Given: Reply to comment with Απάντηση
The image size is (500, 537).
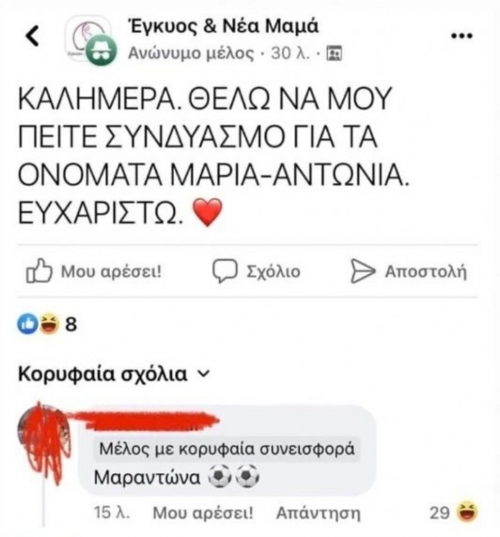Looking at the screenshot, I should 318,513.
